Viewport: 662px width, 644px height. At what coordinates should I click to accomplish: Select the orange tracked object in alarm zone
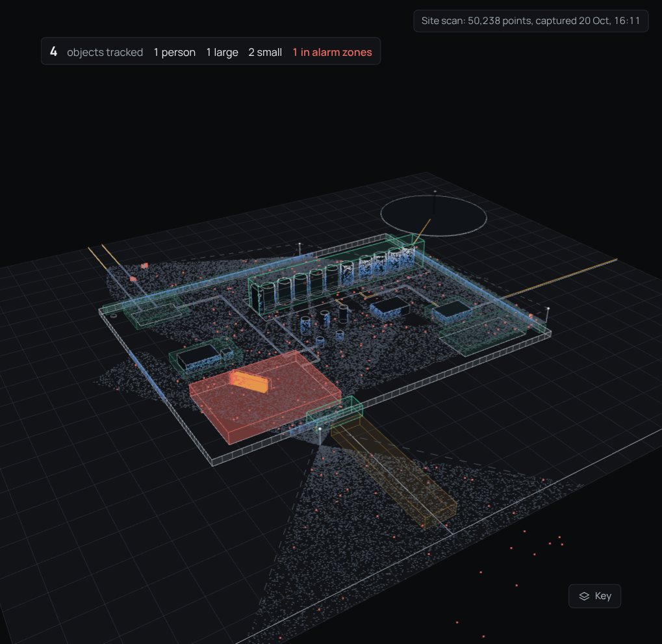(249, 381)
